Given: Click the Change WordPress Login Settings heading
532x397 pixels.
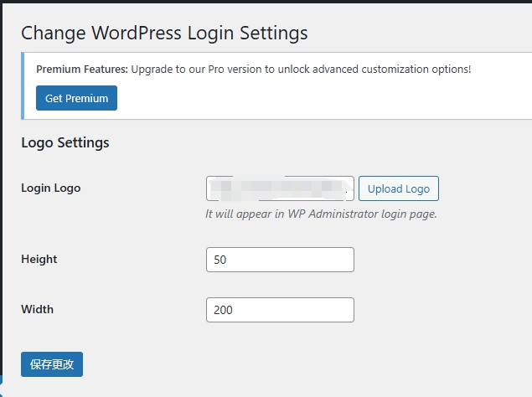Looking at the screenshot, I should tap(164, 33).
